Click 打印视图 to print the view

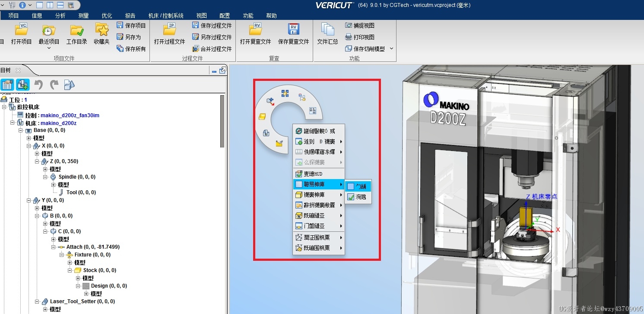tap(360, 37)
